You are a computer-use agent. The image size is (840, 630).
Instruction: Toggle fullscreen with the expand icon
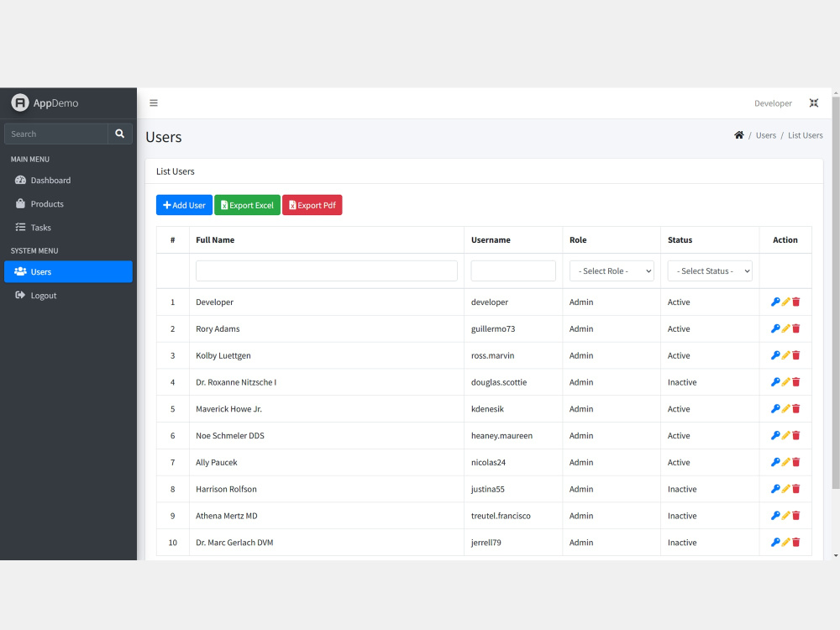pos(814,102)
